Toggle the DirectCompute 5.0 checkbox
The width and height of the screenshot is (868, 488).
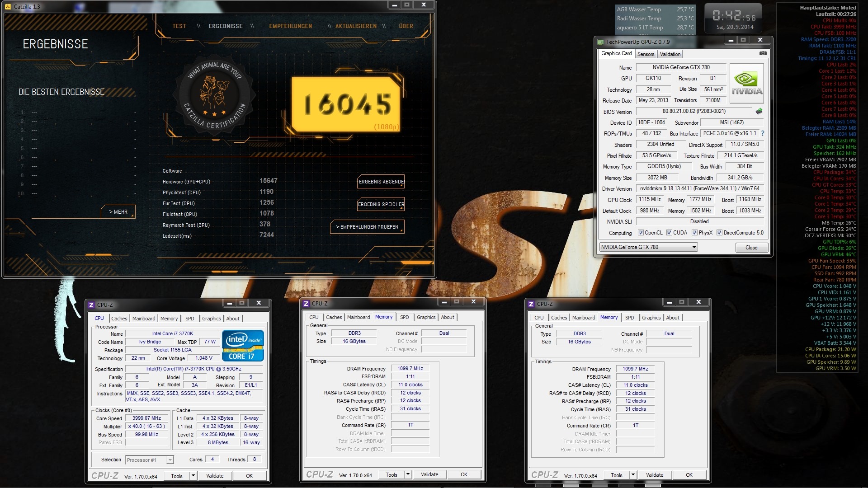(719, 233)
